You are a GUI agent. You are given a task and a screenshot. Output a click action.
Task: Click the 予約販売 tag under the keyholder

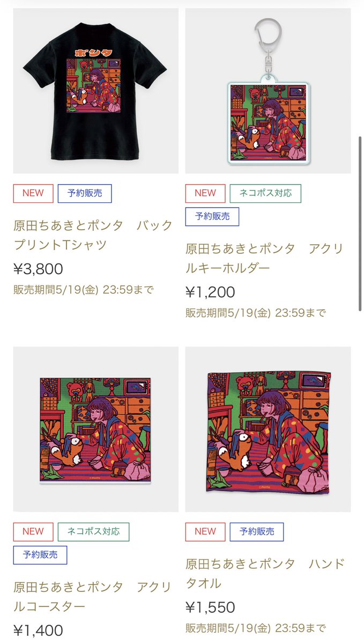tap(212, 217)
